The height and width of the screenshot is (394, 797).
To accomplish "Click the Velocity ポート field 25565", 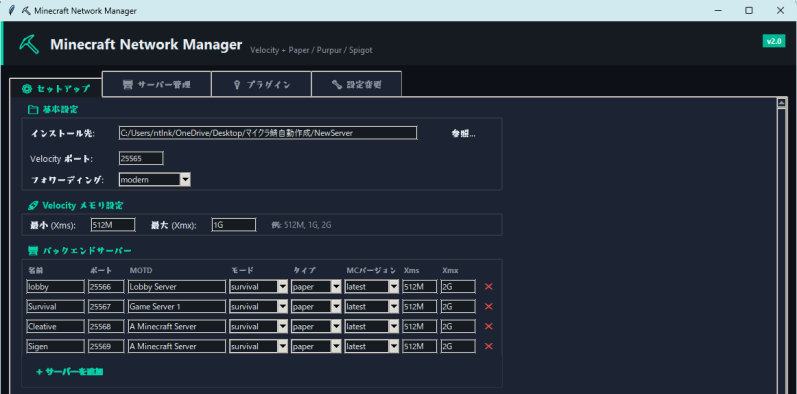I will (141, 159).
